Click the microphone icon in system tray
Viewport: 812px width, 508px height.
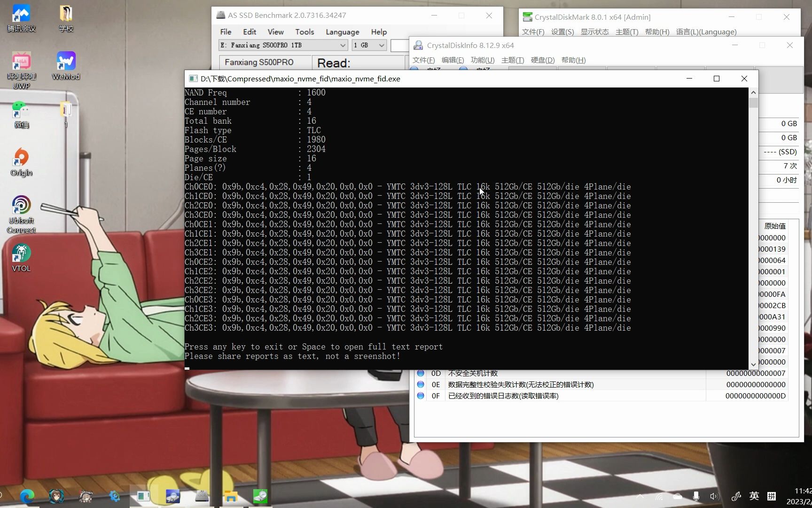point(696,496)
